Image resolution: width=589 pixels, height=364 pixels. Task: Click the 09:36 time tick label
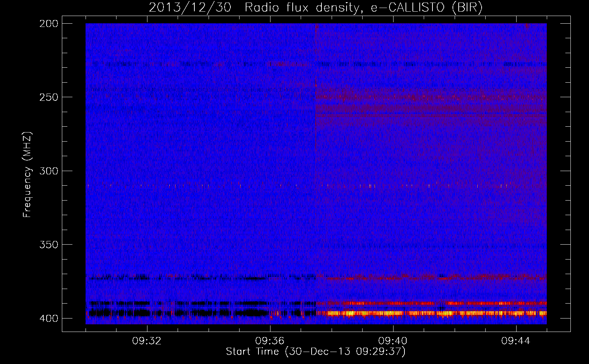tap(270, 341)
